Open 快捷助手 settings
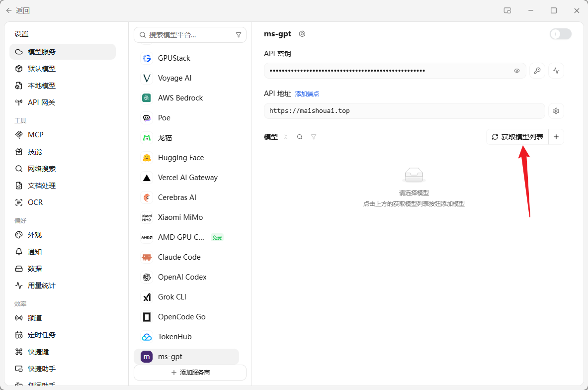 click(x=63, y=369)
